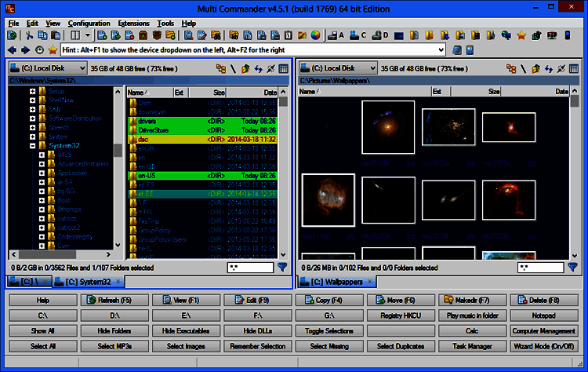The width and height of the screenshot is (588, 372).
Task: Click the Select Duplicates button
Action: pyautogui.click(x=401, y=345)
